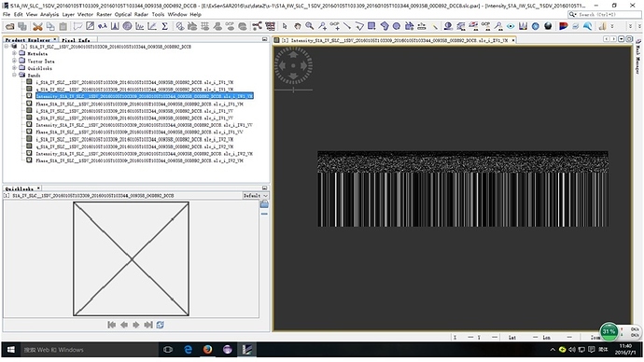Show the image editor tab list dropdown
Viewport: 644px width, 362px height.
(x=621, y=39)
